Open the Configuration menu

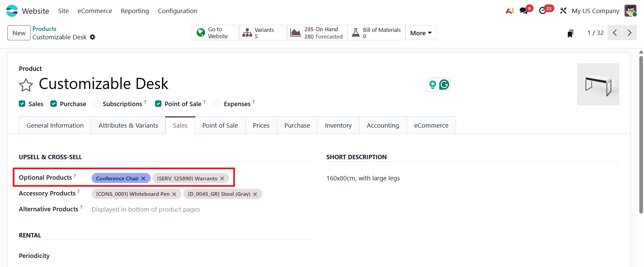coord(178,11)
